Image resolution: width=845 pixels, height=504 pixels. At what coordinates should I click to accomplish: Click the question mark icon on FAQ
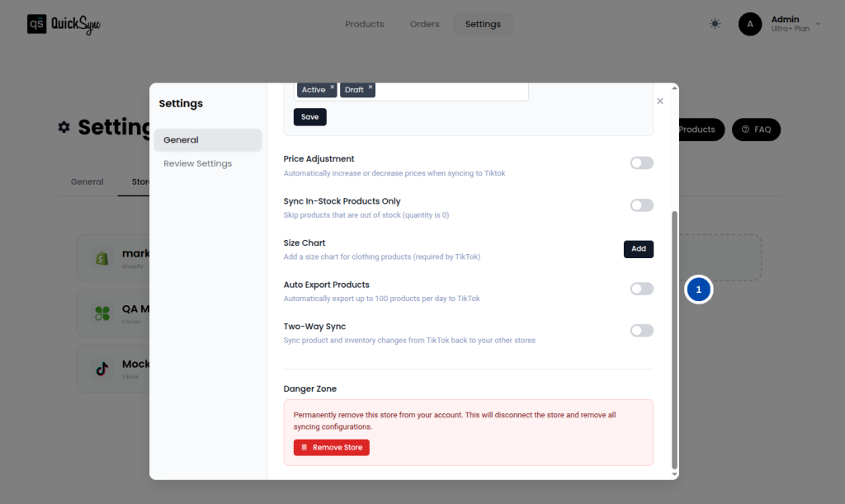[x=744, y=130]
